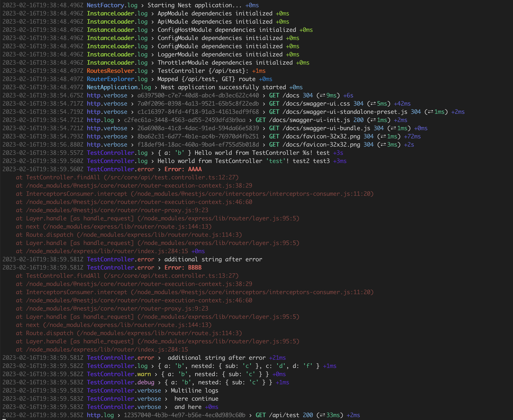Click the NestApplication.log label
The image size is (513, 420).
click(119, 87)
